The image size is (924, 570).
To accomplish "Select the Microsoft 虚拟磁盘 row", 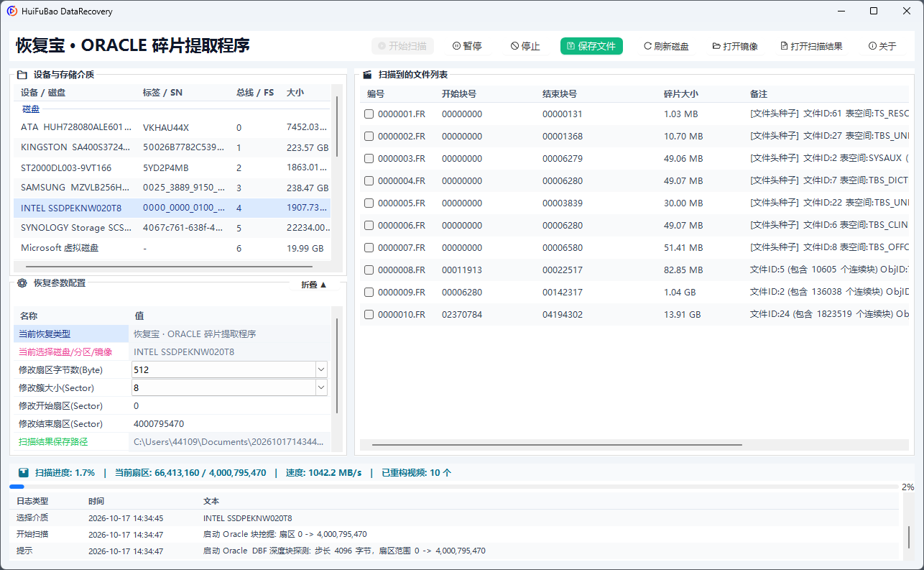I will click(172, 248).
